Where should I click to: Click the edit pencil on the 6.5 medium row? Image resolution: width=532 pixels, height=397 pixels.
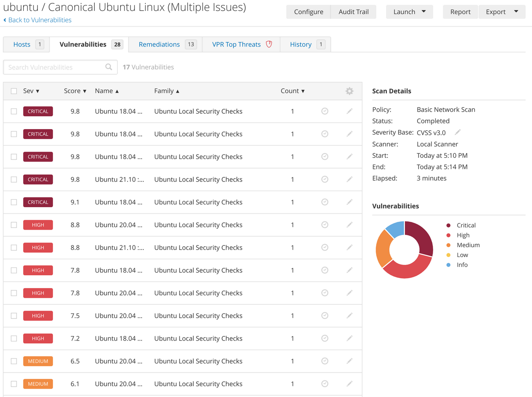(349, 361)
